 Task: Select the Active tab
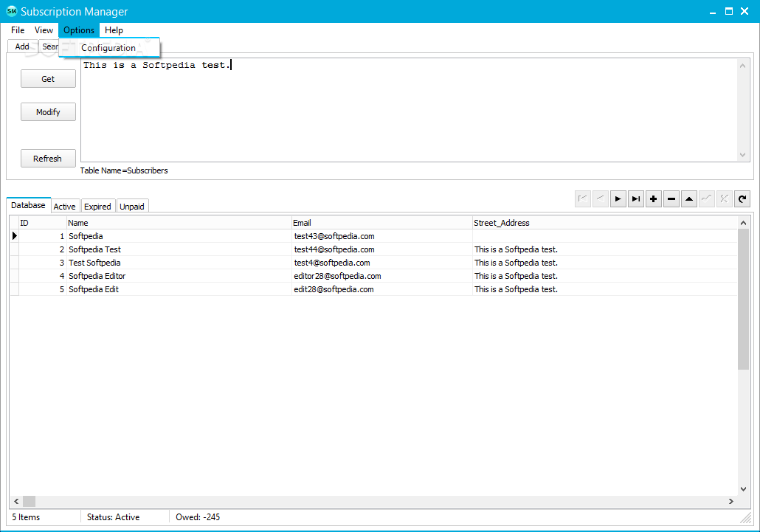[64, 207]
